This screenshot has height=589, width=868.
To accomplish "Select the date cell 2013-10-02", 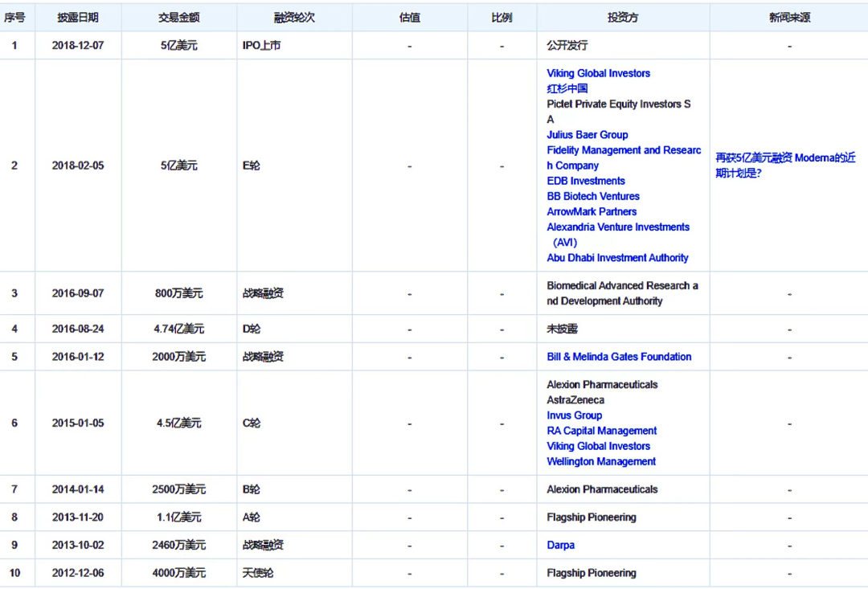I will tap(78, 546).
